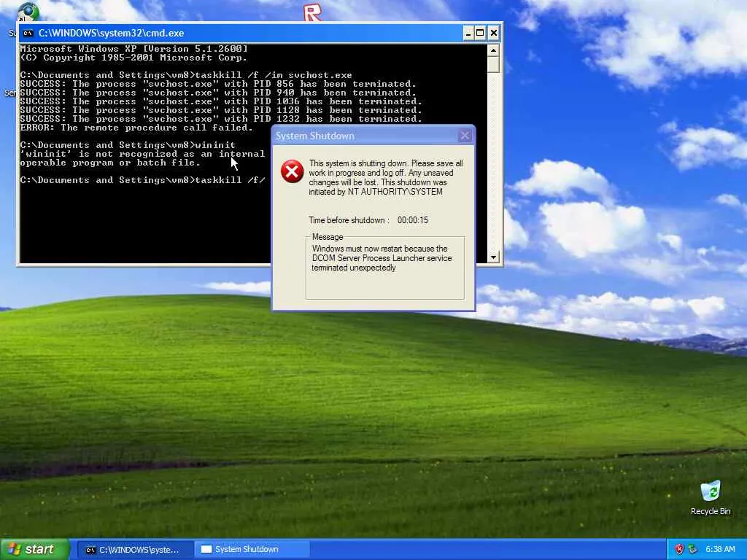
Task: Maximize the cmd.exe window
Action: point(480,33)
